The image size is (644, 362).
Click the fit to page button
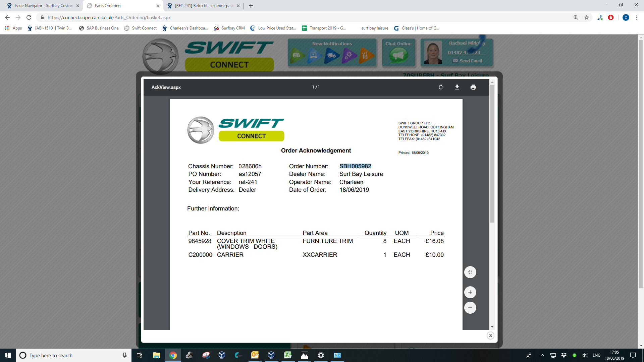pyautogui.click(x=470, y=272)
